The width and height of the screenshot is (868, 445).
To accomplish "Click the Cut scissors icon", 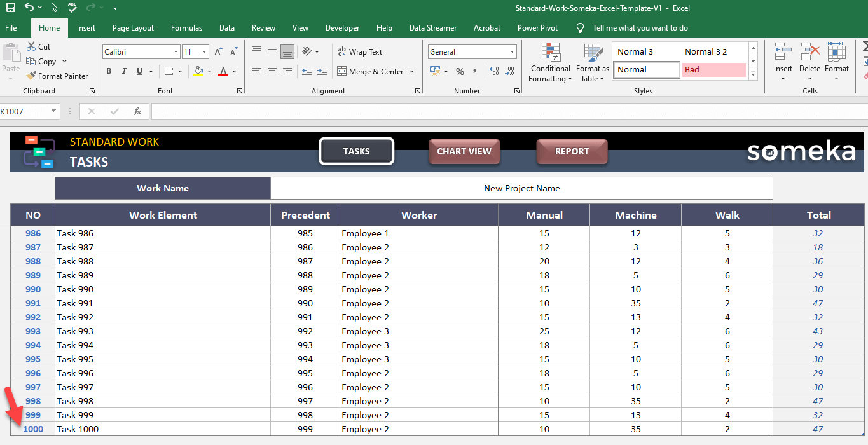I will click(x=31, y=46).
